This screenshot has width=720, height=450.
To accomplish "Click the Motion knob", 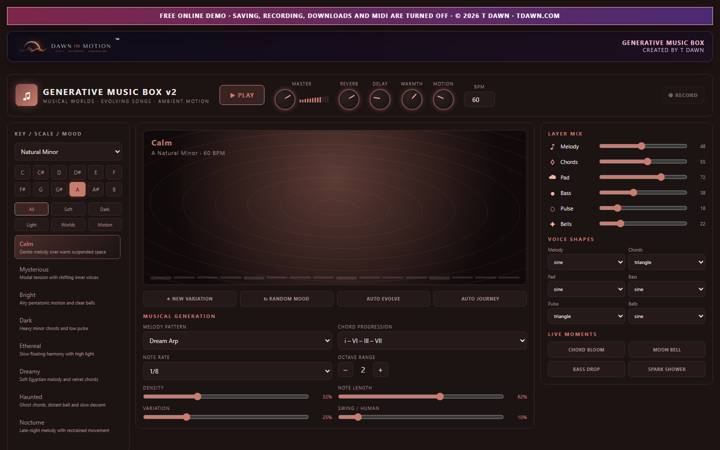I will [x=443, y=100].
